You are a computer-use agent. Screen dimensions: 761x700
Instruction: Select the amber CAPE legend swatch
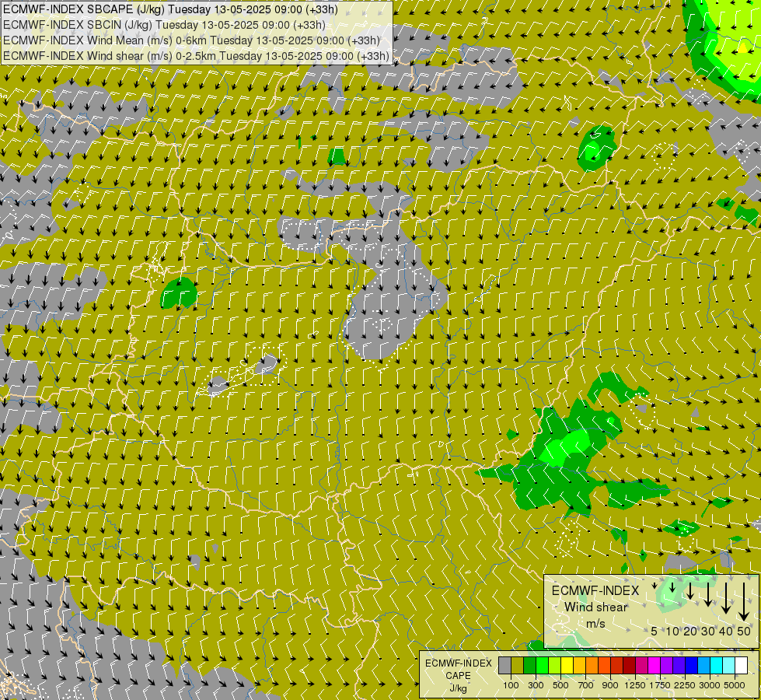(x=579, y=666)
